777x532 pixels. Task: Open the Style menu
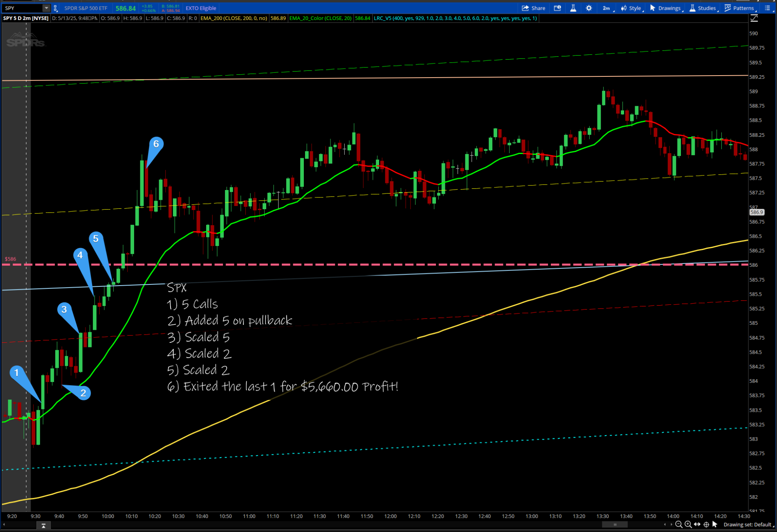[631, 8]
